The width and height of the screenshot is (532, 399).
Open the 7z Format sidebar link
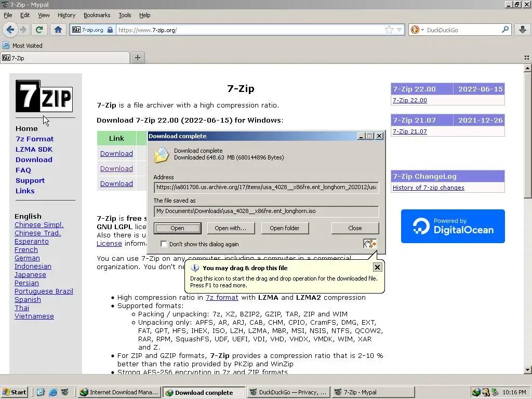35,139
